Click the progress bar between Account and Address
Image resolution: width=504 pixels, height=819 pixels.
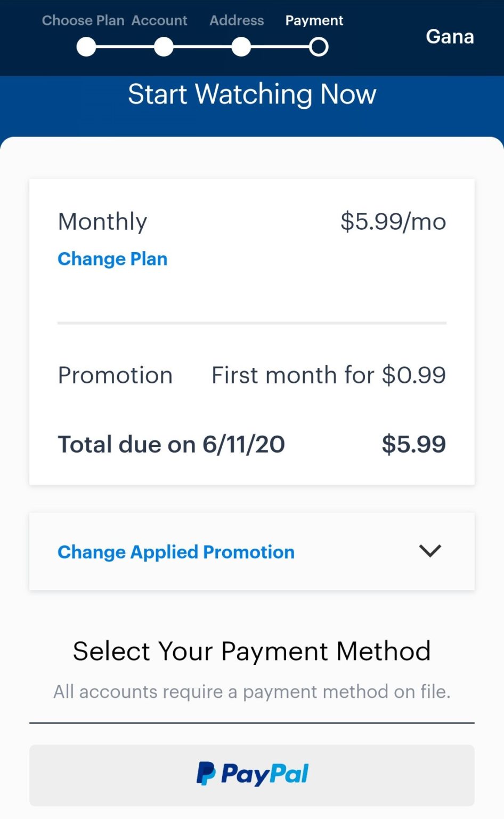(x=202, y=46)
